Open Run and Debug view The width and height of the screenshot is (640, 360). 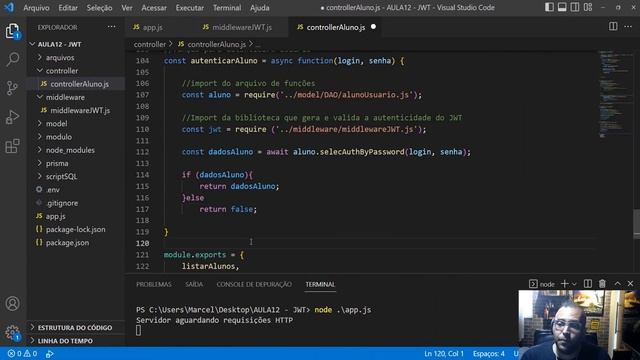[x=12, y=118]
